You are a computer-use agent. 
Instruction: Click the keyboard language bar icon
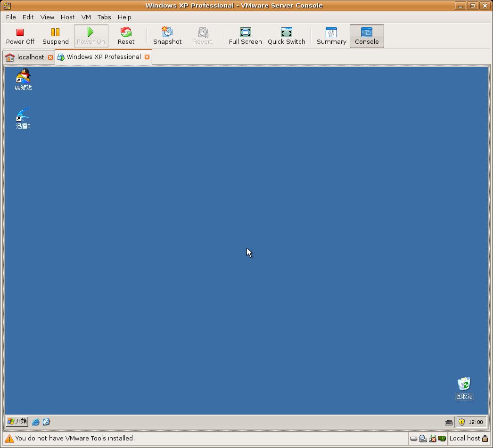click(x=449, y=422)
